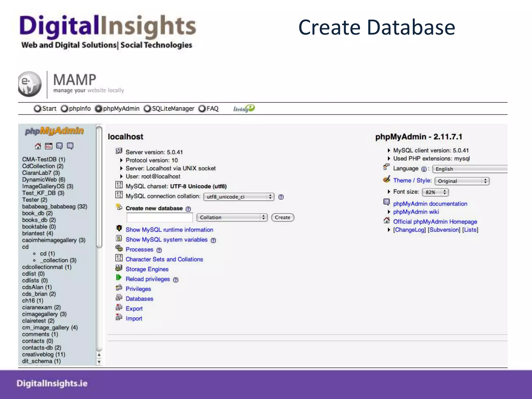Screen dimensions: 532x399
Task: Open help next to Processes
Action: [159, 250]
